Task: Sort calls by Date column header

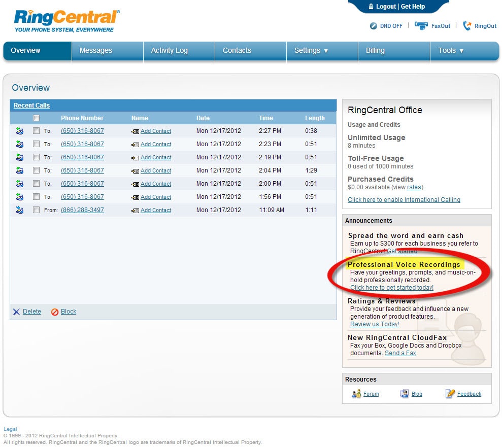Action: (x=203, y=118)
